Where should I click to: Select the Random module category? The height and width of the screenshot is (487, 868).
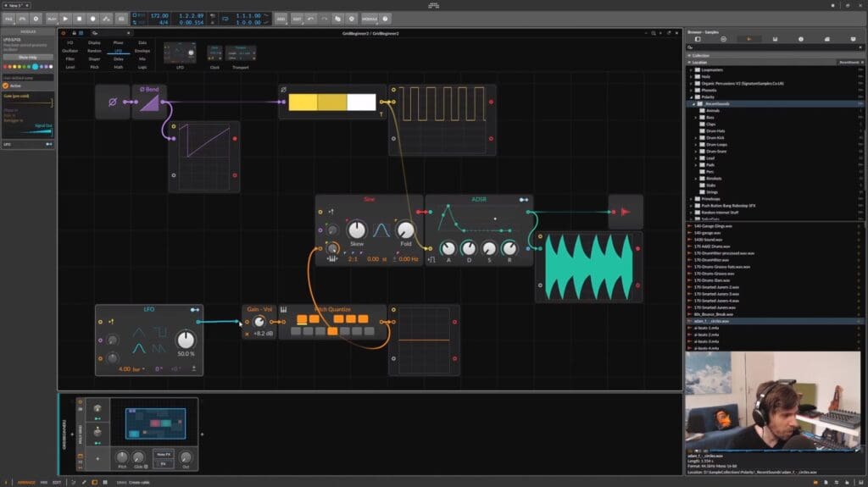(94, 51)
